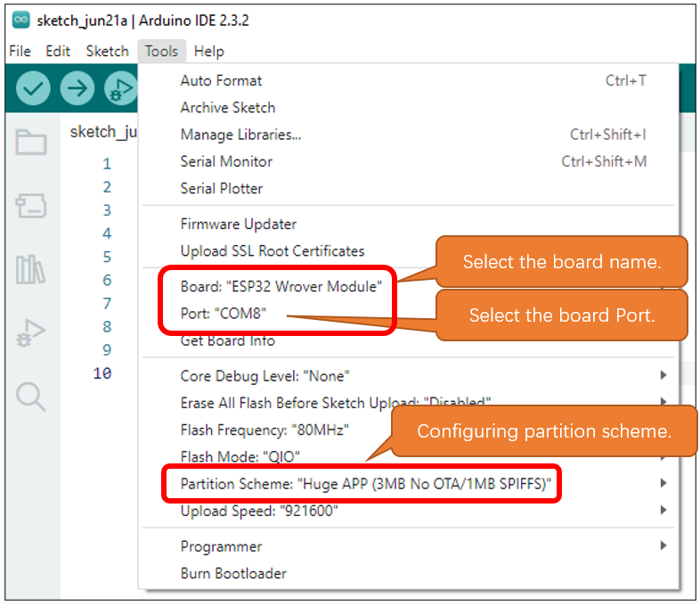Click line number 10 in the editor gutter
The height and width of the screenshot is (606, 700).
102,373
